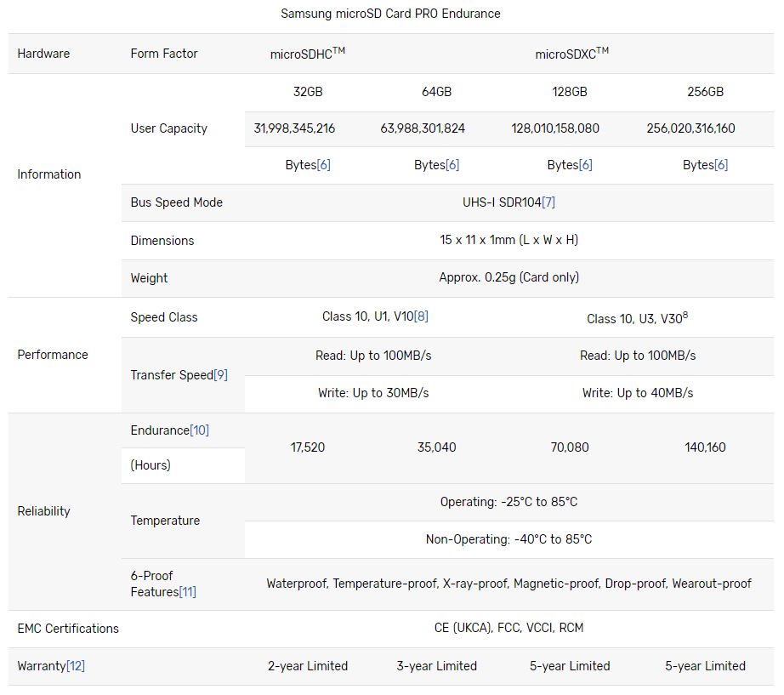784x695 pixels.
Task: Click the 'Information' section label
Action: pos(49,174)
